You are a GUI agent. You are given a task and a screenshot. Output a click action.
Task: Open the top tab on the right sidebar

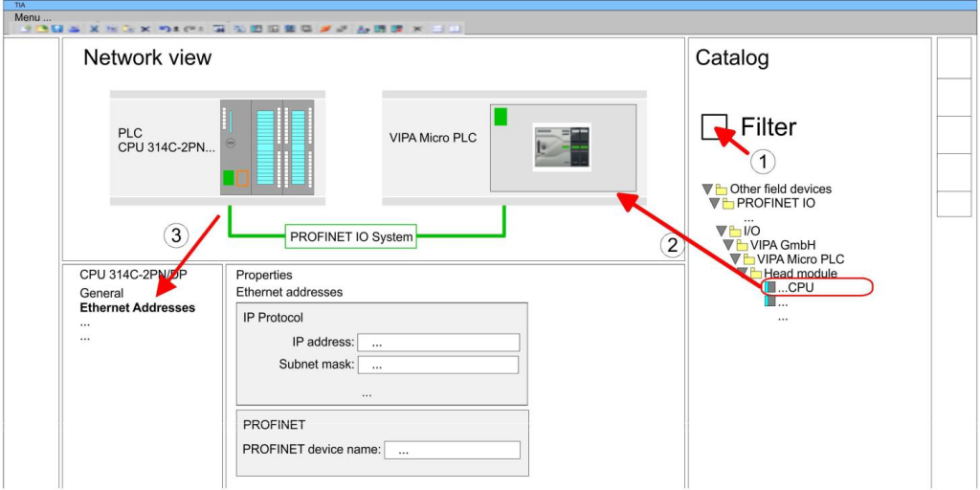[954, 58]
